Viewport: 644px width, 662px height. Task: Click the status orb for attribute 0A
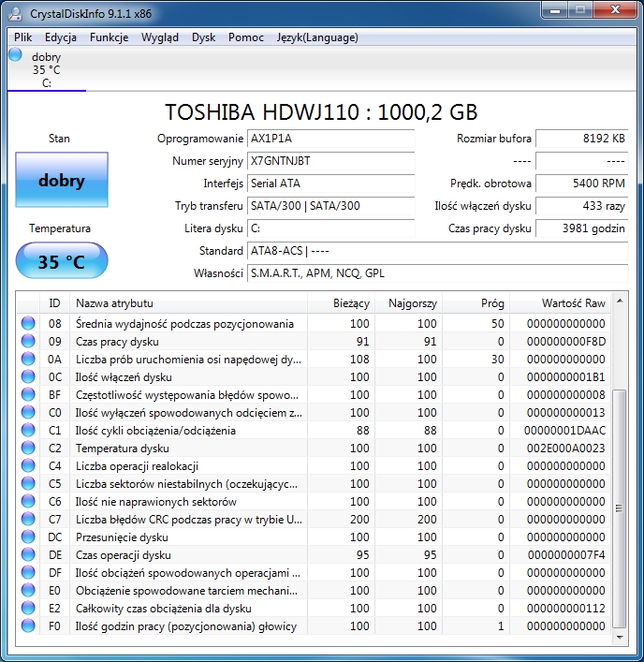[x=28, y=359]
